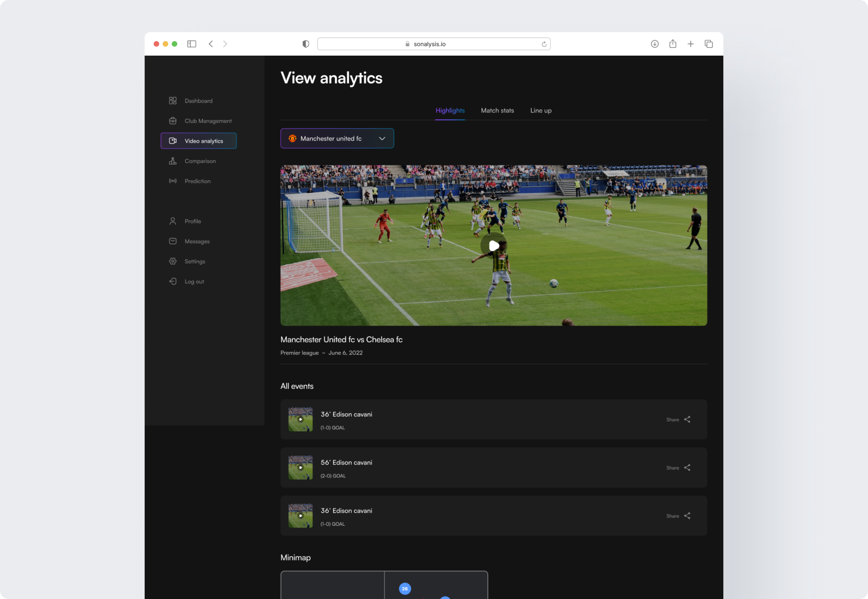Click the Dashboard grid icon in sidebar
The width and height of the screenshot is (868, 599).
tap(172, 101)
